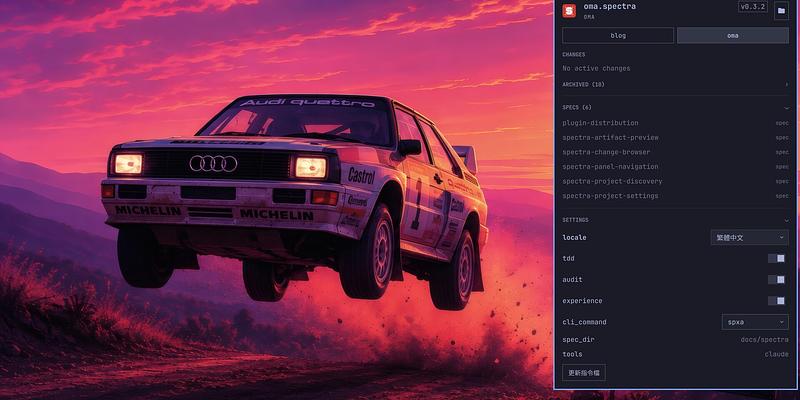The height and width of the screenshot is (400, 800).
Task: Collapse the SPECS (6) section
Action: point(676,108)
